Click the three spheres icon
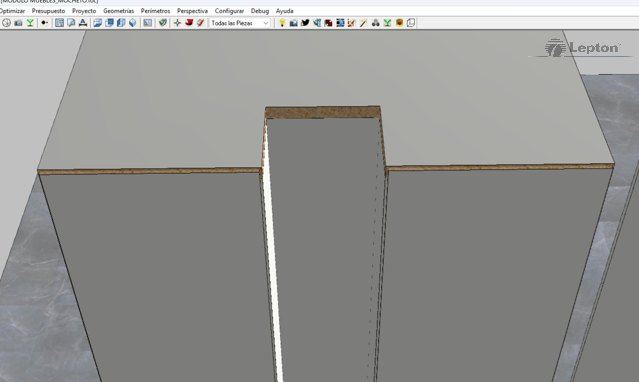The width and height of the screenshot is (639, 382). pyautogui.click(x=375, y=23)
